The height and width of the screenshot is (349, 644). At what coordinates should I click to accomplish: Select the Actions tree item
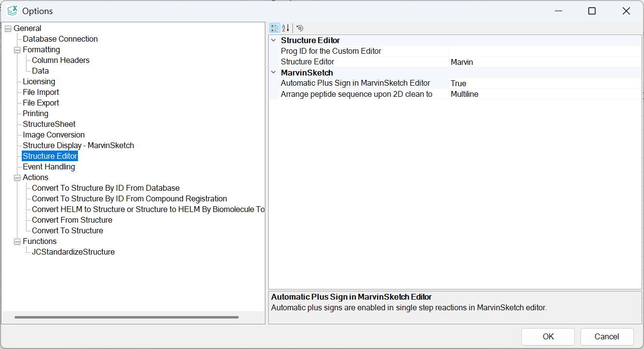(35, 178)
